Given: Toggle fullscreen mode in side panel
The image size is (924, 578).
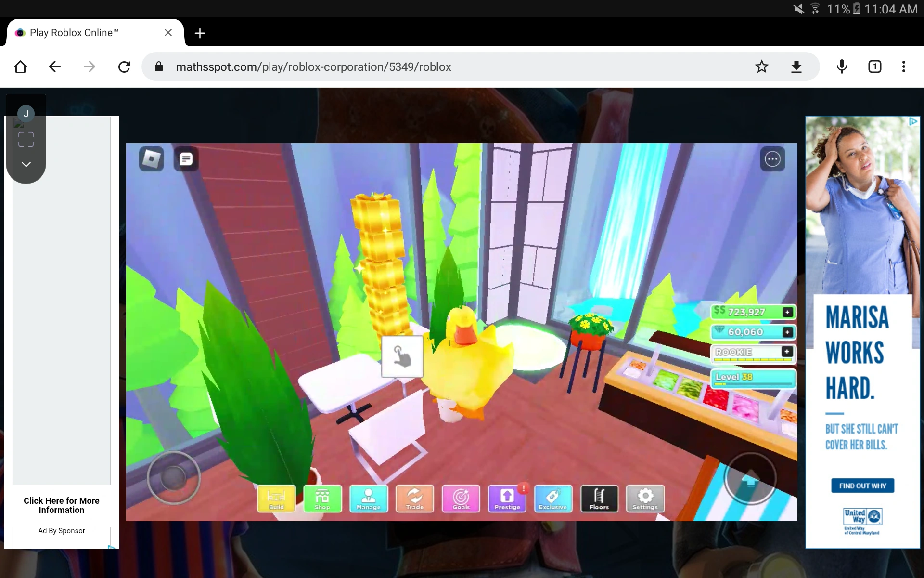Looking at the screenshot, I should (x=26, y=140).
